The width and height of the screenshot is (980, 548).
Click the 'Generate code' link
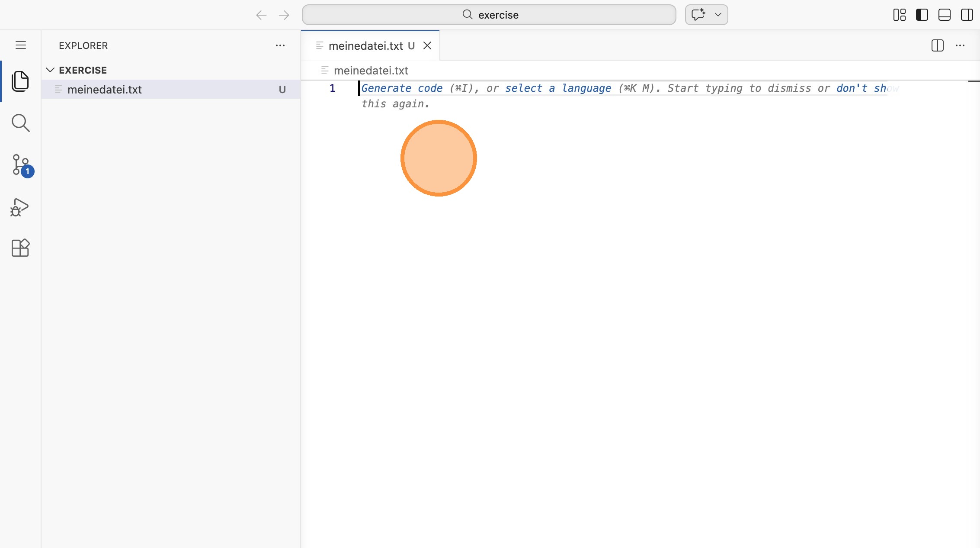[x=402, y=88]
